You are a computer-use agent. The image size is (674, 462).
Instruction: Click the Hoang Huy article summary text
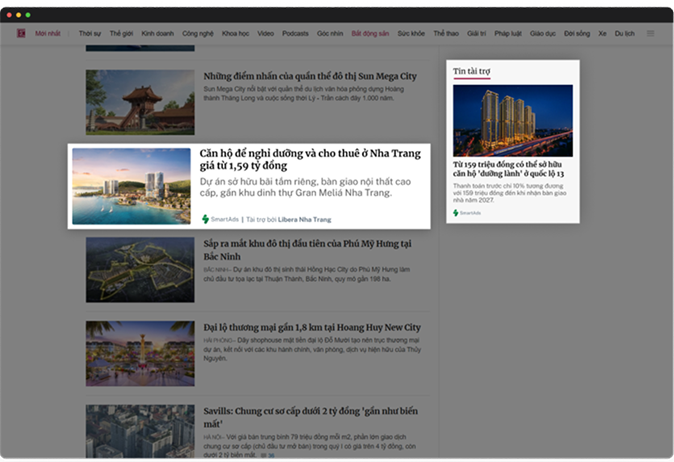pyautogui.click(x=312, y=349)
